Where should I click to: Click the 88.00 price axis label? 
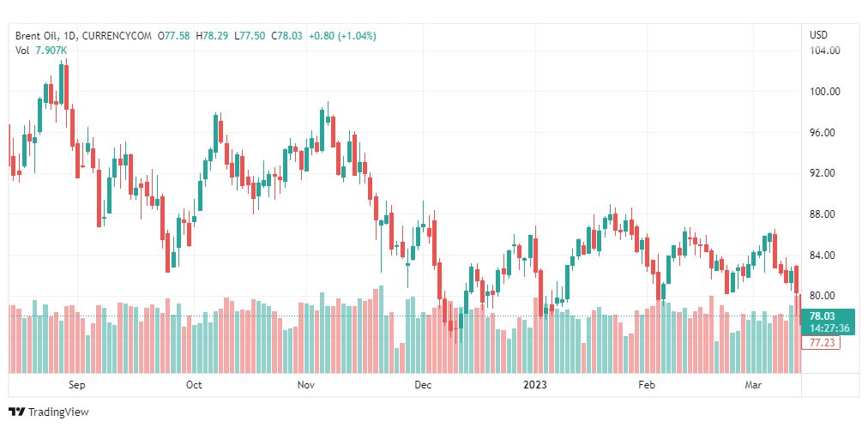pyautogui.click(x=823, y=214)
